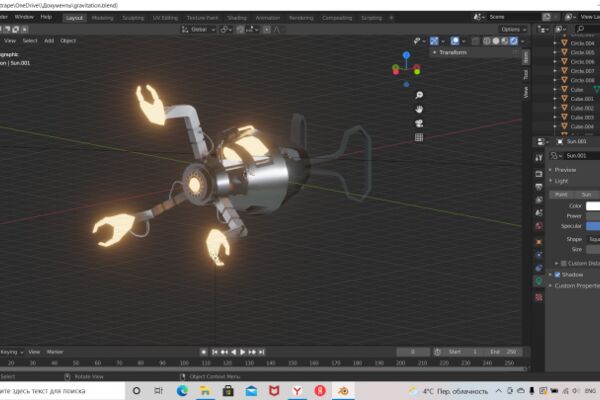Screen dimensions: 600x400
Task: Click the light Color swatch
Action: [x=593, y=206]
